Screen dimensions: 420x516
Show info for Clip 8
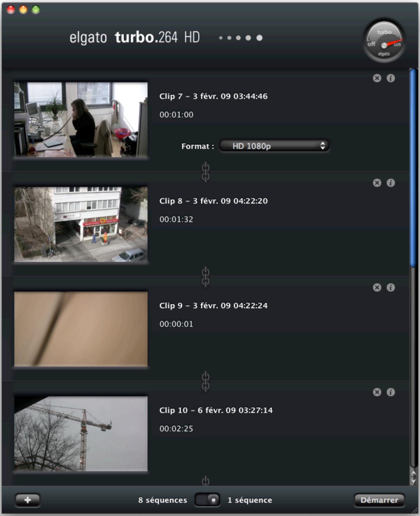tap(391, 183)
